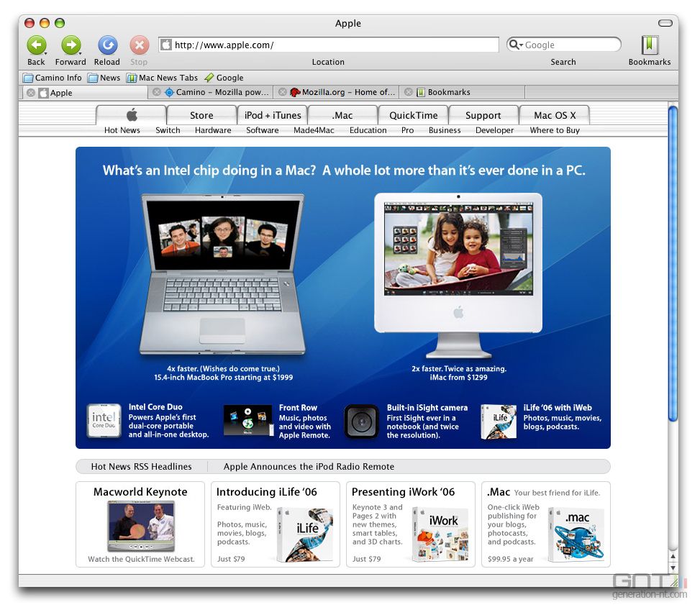The height and width of the screenshot is (615, 700).
Task: Click the Hot News RSS Headlines label
Action: point(141,466)
